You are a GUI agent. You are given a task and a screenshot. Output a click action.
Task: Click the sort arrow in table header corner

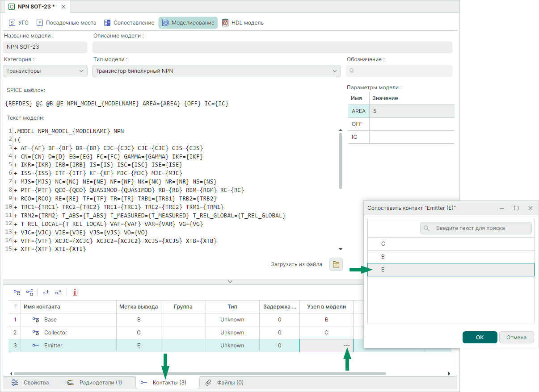[x=16, y=307]
